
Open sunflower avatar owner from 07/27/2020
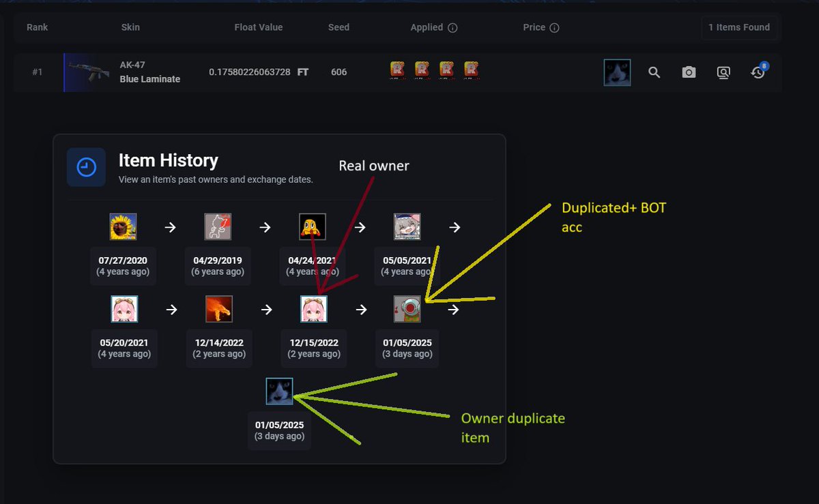point(123,226)
